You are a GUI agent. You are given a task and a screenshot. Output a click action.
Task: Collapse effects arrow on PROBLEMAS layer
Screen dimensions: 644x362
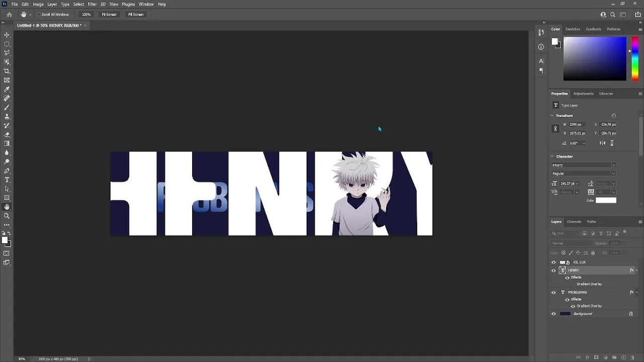pyautogui.click(x=637, y=292)
